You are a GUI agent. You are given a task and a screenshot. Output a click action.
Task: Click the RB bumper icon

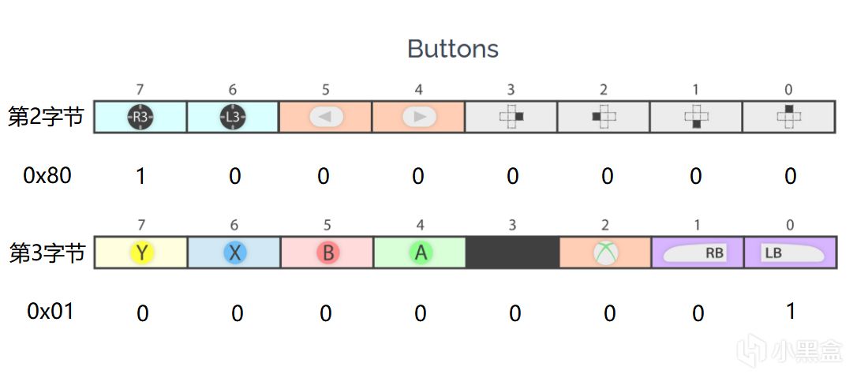[697, 253]
